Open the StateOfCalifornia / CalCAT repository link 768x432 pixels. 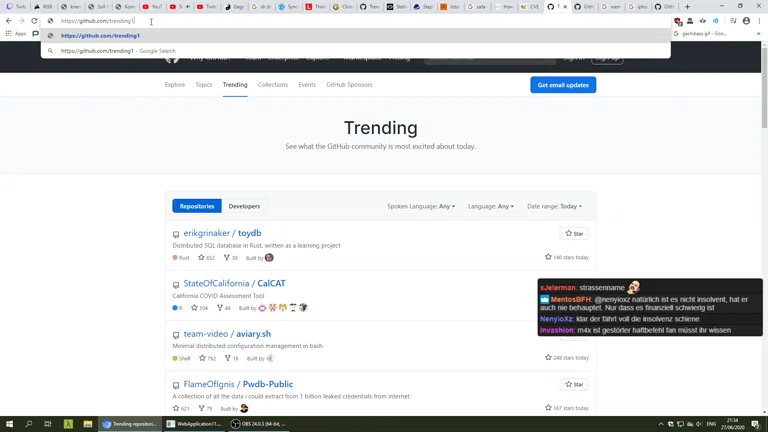[x=234, y=283]
